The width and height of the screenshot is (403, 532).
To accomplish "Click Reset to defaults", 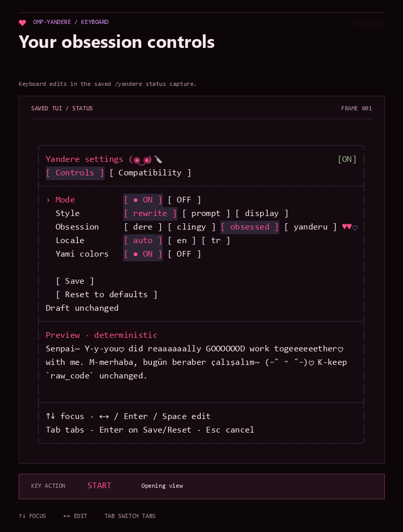I will [107, 295].
